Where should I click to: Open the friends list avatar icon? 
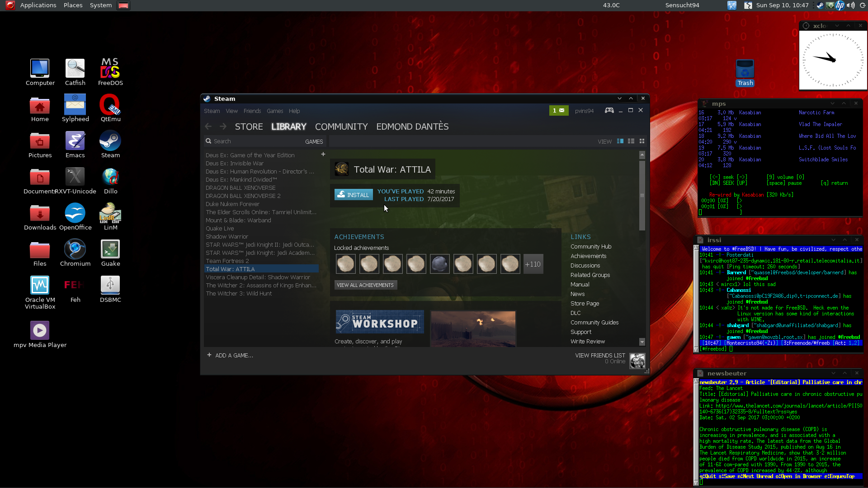coord(637,361)
